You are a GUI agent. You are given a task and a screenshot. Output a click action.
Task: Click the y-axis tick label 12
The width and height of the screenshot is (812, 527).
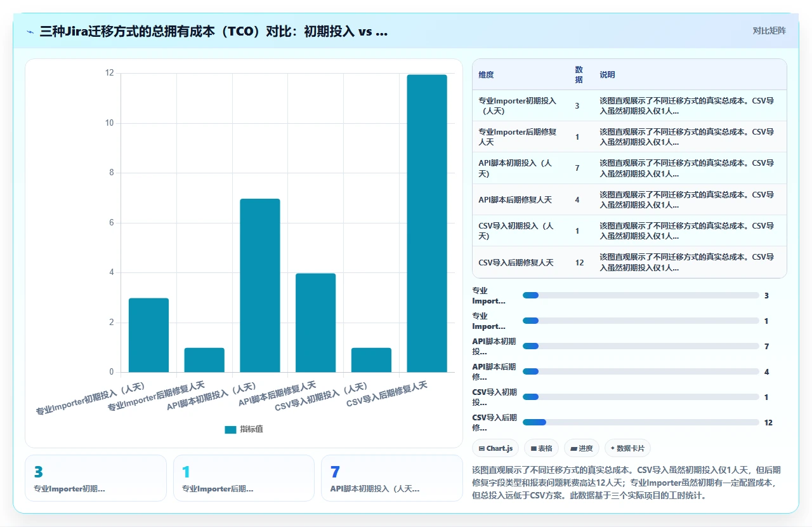click(x=109, y=73)
